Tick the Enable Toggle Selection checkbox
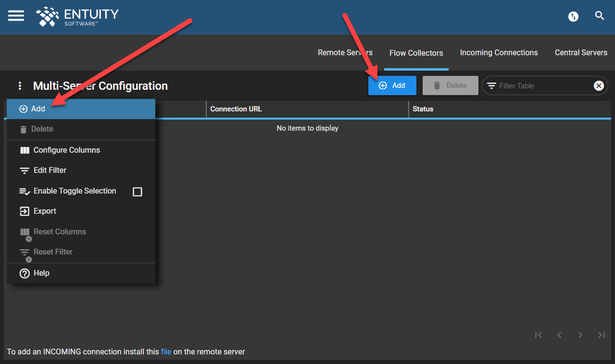Screen dimensions: 615x364 138,192
